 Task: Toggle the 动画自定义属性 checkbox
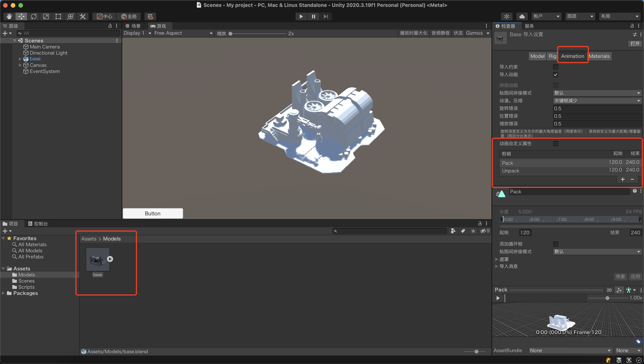coord(555,143)
